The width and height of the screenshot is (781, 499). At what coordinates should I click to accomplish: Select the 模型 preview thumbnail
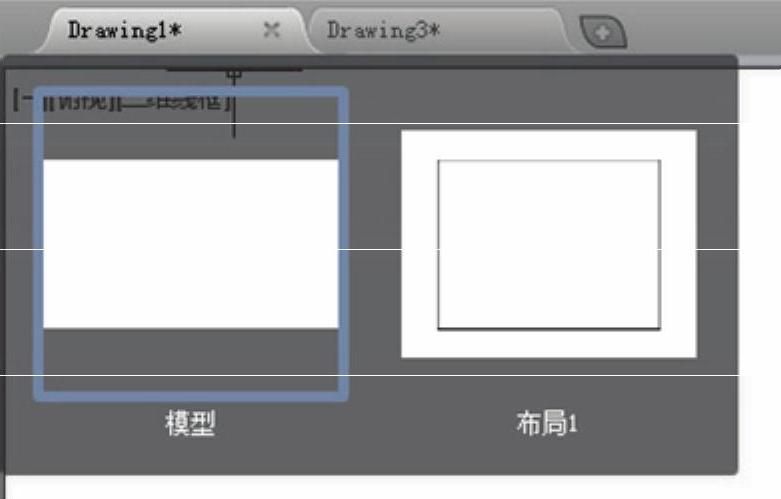[x=190, y=243]
